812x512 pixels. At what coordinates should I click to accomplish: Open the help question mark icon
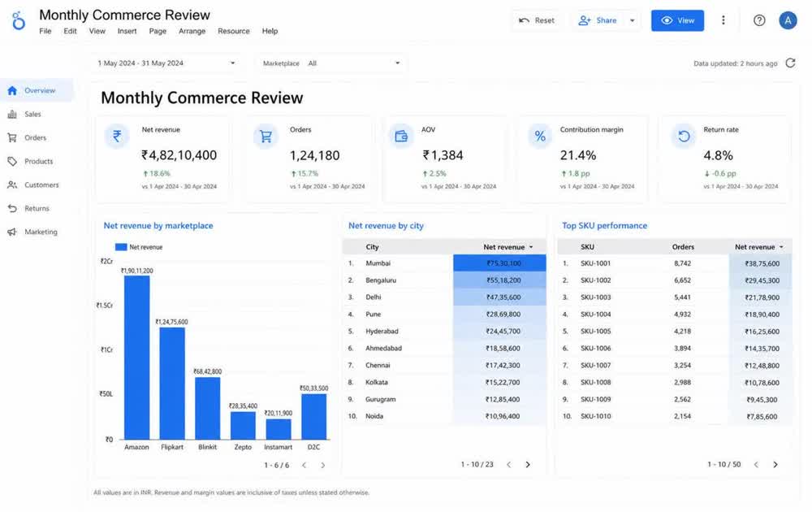[759, 20]
